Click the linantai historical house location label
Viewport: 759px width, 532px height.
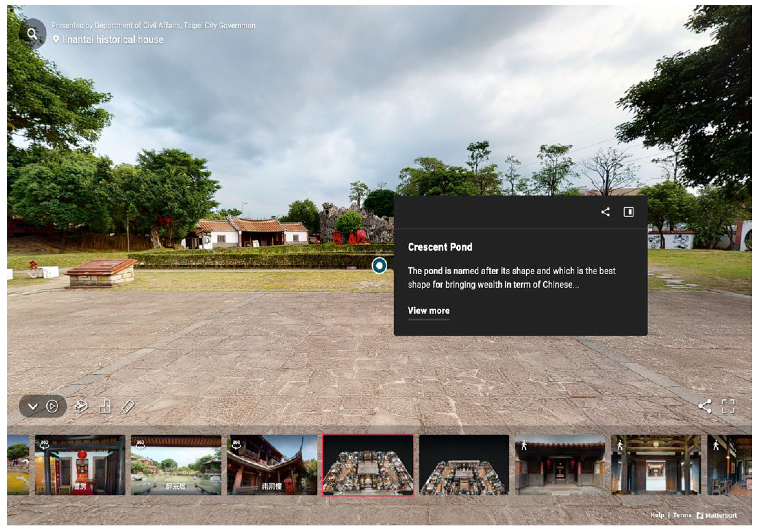pyautogui.click(x=113, y=40)
